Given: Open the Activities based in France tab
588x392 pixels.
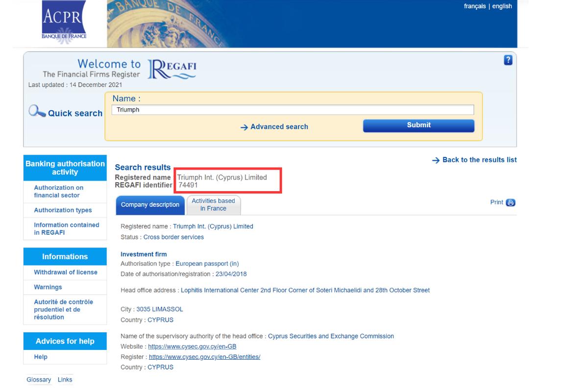Looking at the screenshot, I should click(x=213, y=205).
